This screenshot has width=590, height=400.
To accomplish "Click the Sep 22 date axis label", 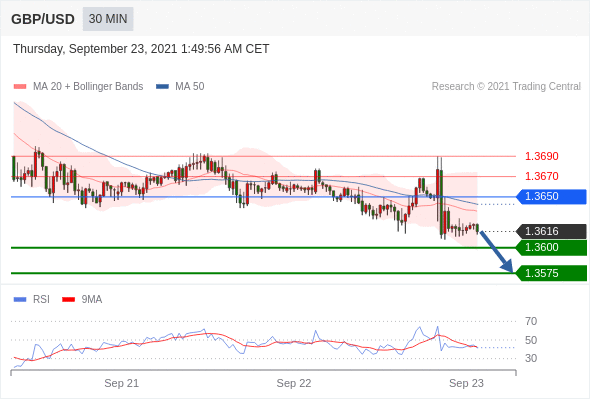I will [x=294, y=383].
